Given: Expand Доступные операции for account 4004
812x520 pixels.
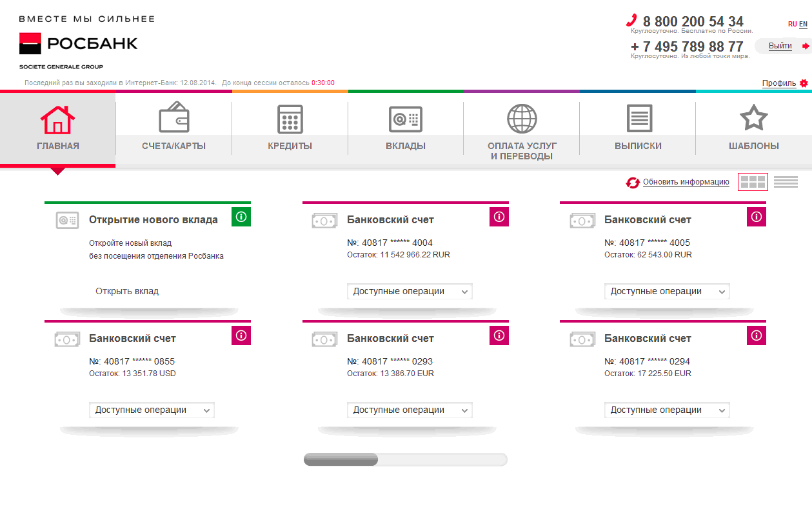Looking at the screenshot, I should click(409, 292).
